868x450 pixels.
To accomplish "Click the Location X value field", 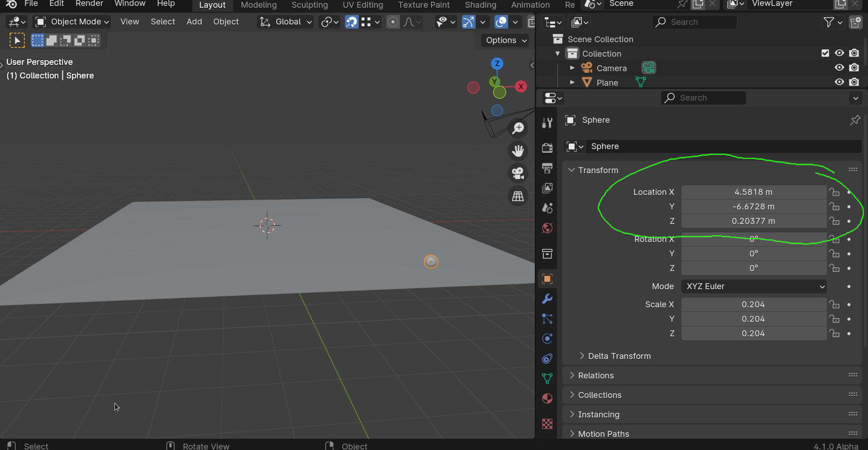I will 753,192.
